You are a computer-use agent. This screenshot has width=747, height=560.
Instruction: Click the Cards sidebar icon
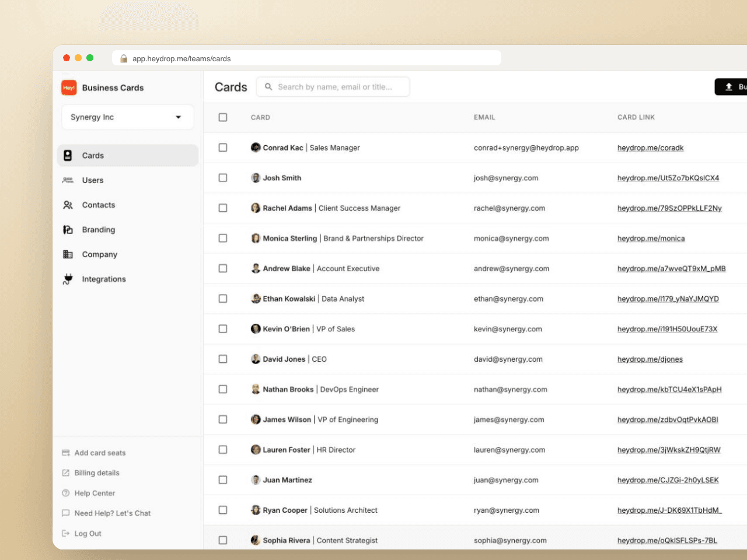tap(68, 156)
